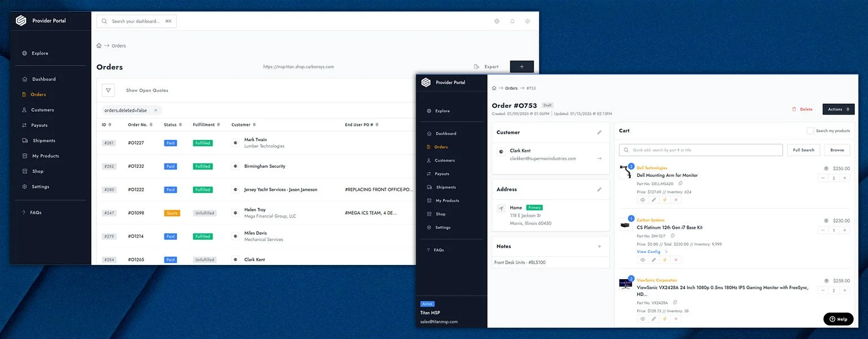Click the Export button above the orders list
This screenshot has width=868, height=339.
(x=491, y=66)
